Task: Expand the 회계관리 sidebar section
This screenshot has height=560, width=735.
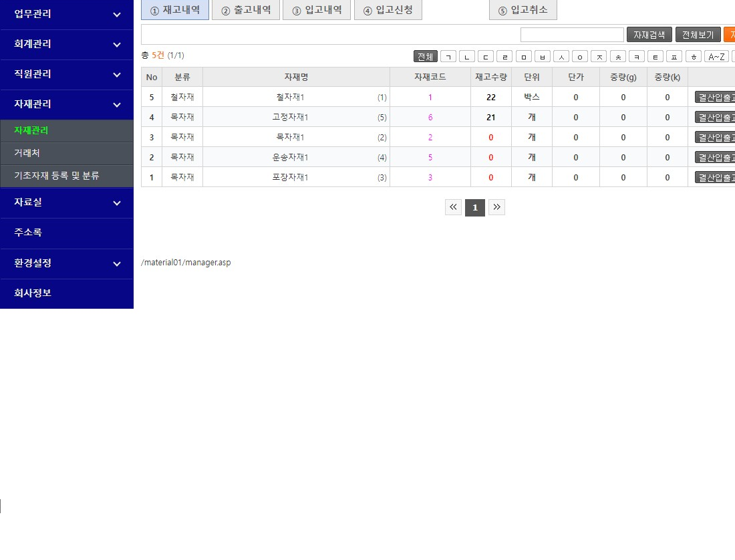Action: tap(67, 44)
